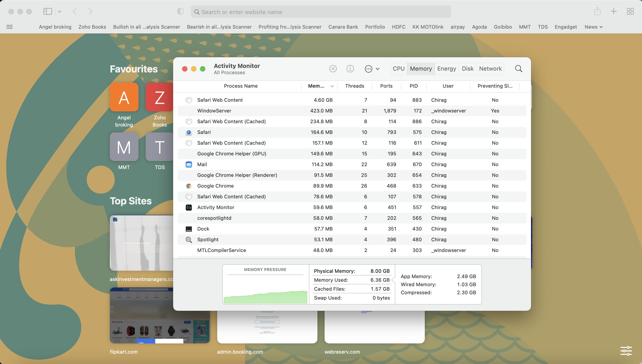This screenshot has width=642, height=364.
Task: Click the Safari app icon in process list
Action: click(189, 132)
